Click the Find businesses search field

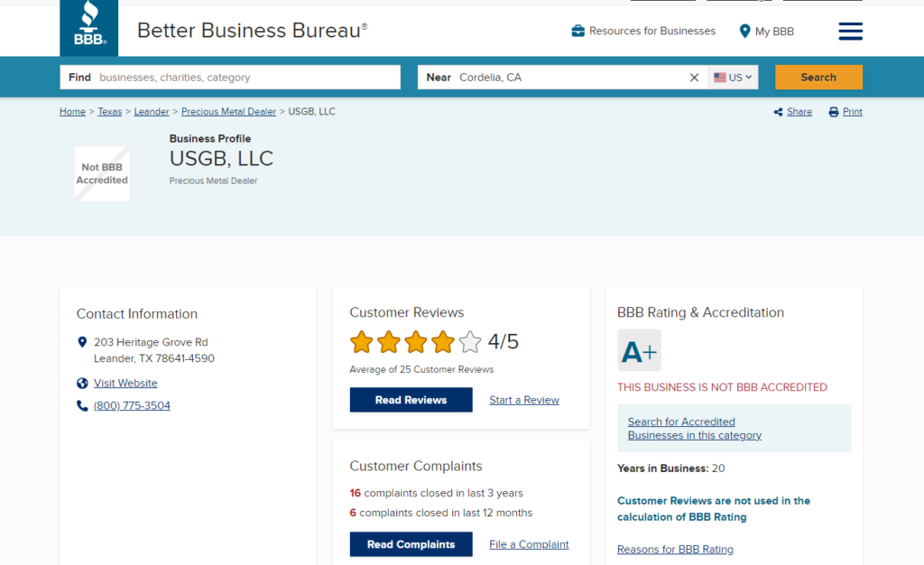coord(244,78)
